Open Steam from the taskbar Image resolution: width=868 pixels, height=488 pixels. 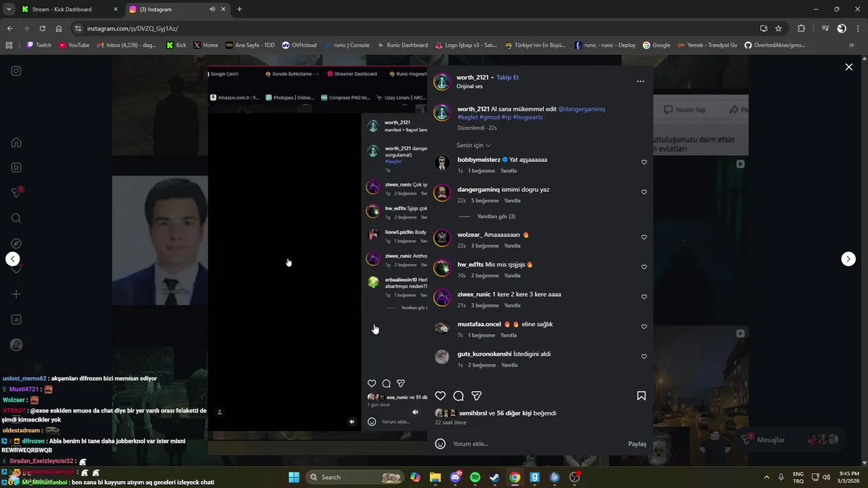495,477
